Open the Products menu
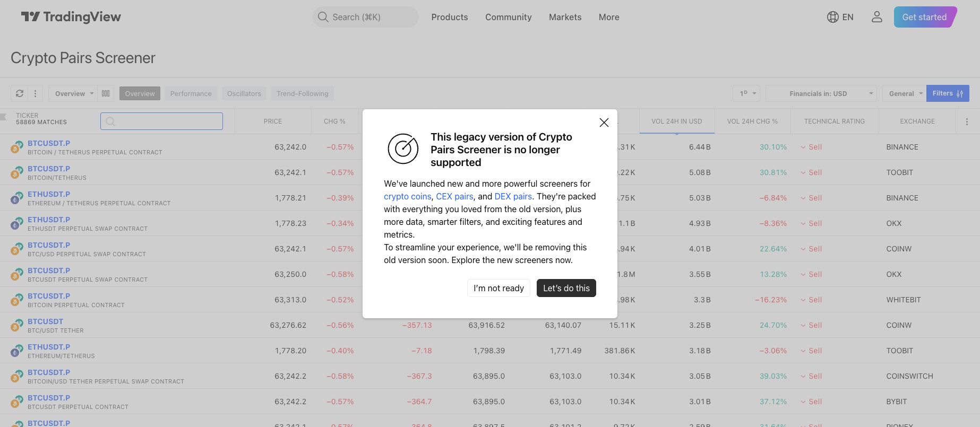The height and width of the screenshot is (427, 980). click(x=450, y=17)
